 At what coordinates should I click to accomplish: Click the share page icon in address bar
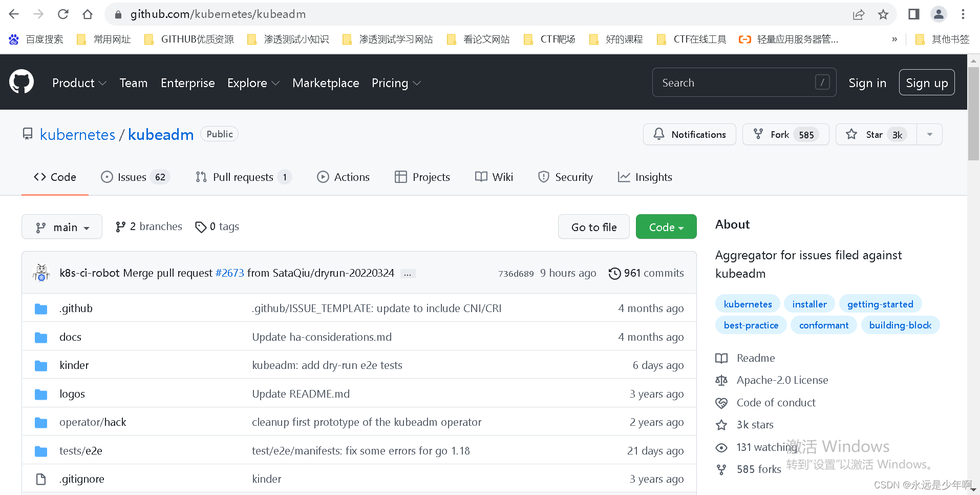pyautogui.click(x=859, y=14)
